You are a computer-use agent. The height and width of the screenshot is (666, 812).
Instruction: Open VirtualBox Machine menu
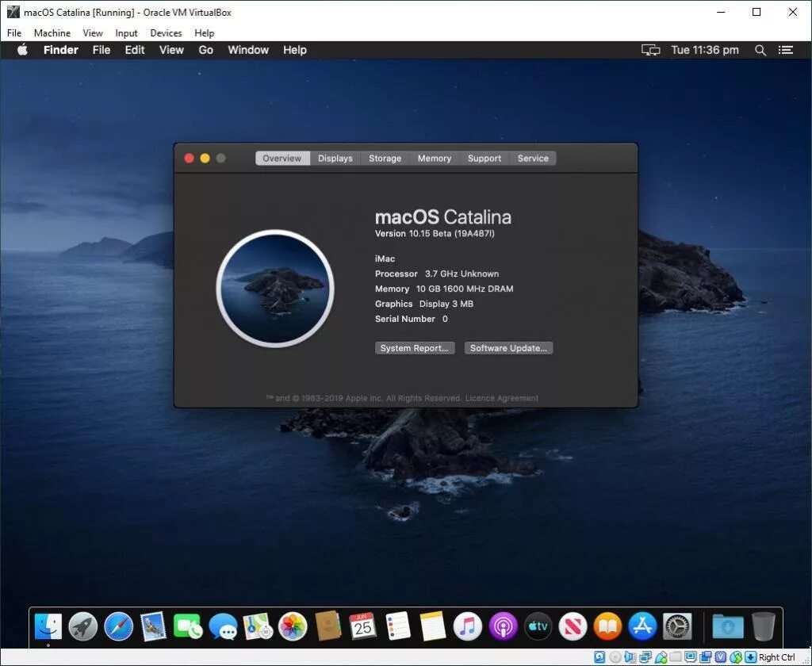[x=52, y=33]
